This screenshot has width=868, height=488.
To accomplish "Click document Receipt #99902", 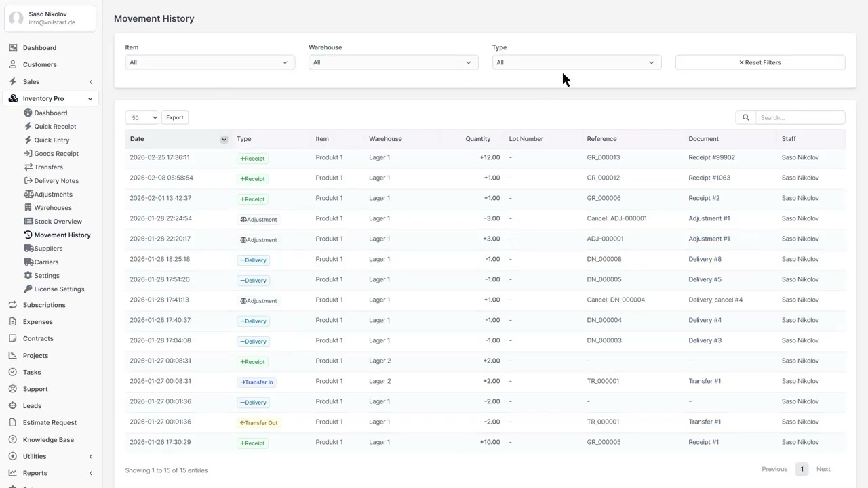I will (711, 157).
